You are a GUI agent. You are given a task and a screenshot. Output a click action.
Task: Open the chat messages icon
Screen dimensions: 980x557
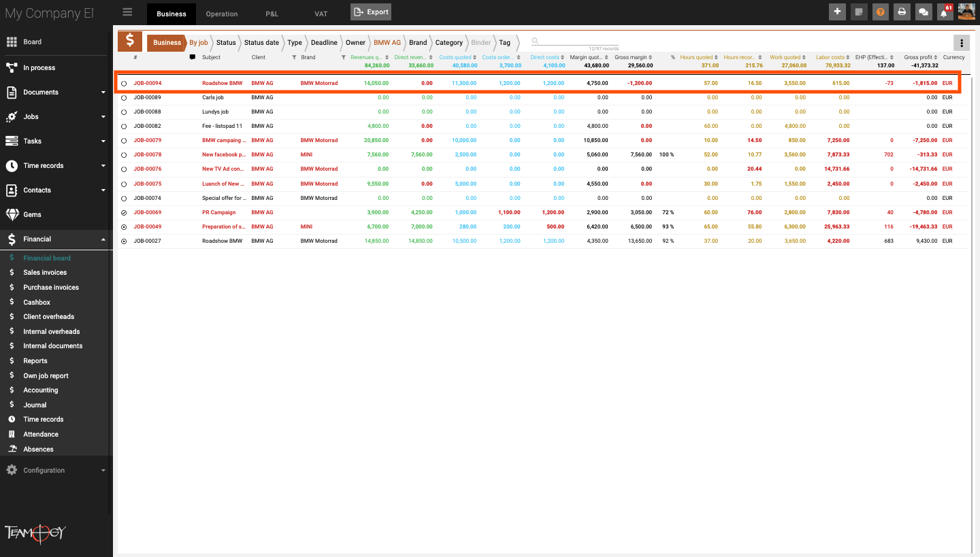coord(923,12)
